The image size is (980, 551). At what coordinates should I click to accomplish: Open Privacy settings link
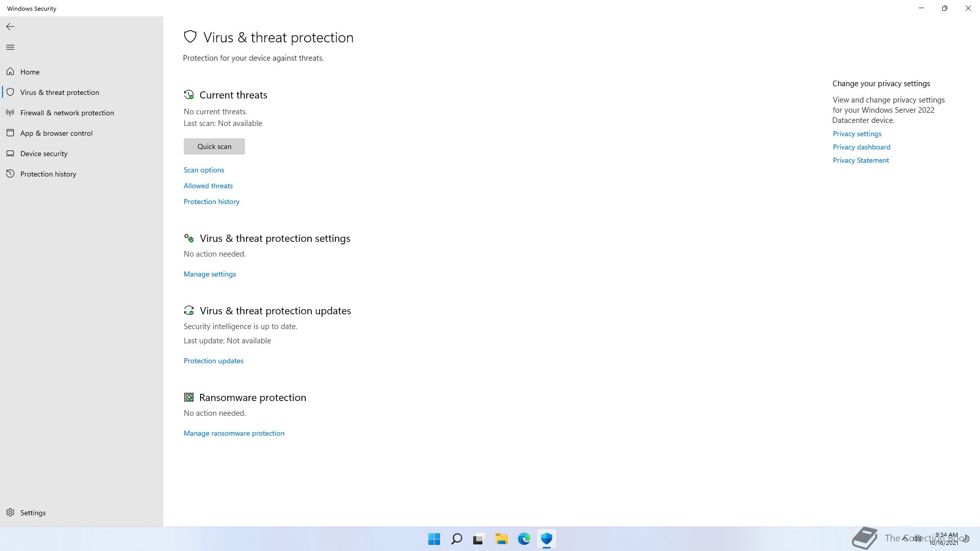coord(857,134)
